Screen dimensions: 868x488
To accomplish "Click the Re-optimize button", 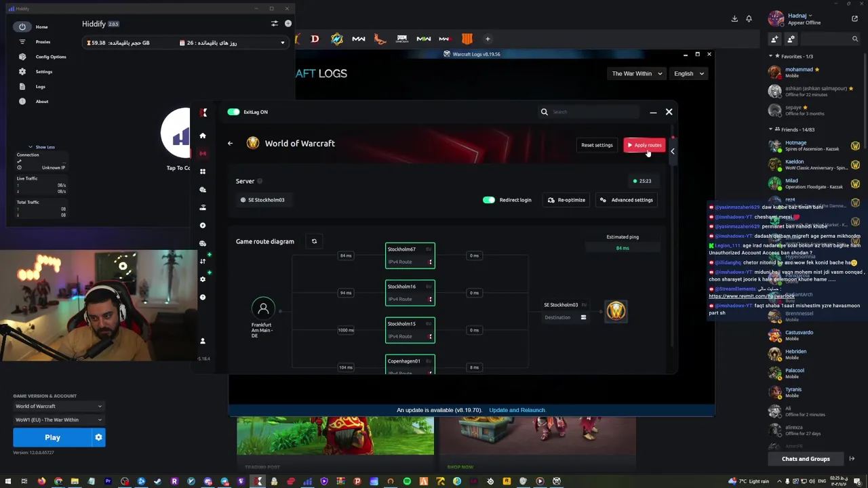I will [x=566, y=200].
